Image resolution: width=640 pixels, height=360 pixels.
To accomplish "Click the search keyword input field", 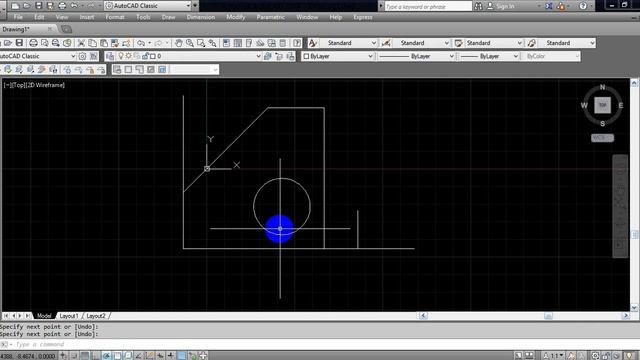I will pos(428,6).
